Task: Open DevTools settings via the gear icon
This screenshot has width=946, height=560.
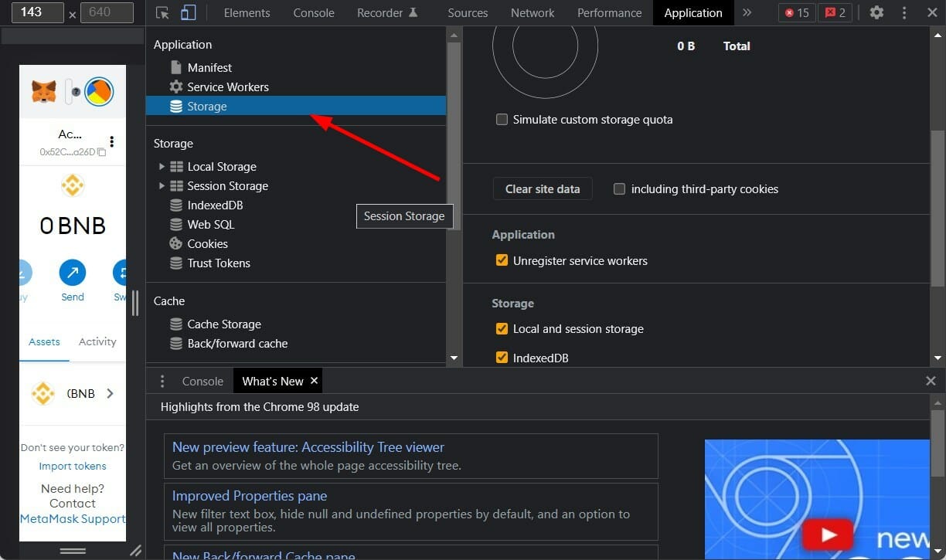Action: point(876,13)
